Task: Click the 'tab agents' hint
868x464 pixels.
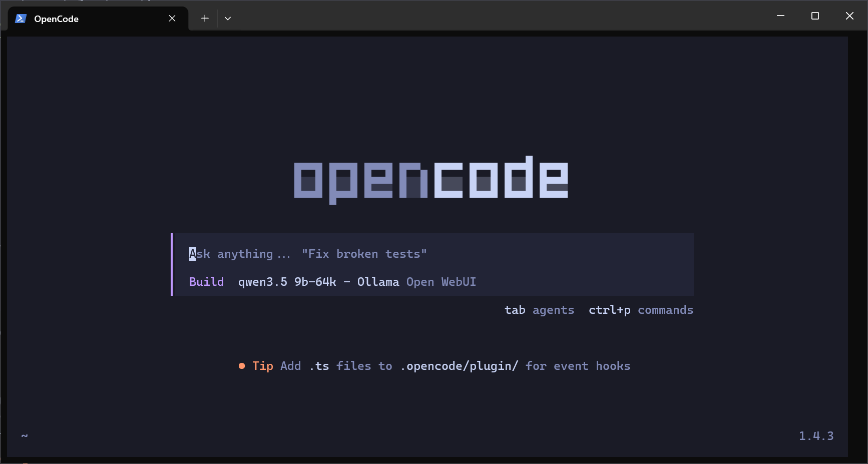Action: coord(539,310)
